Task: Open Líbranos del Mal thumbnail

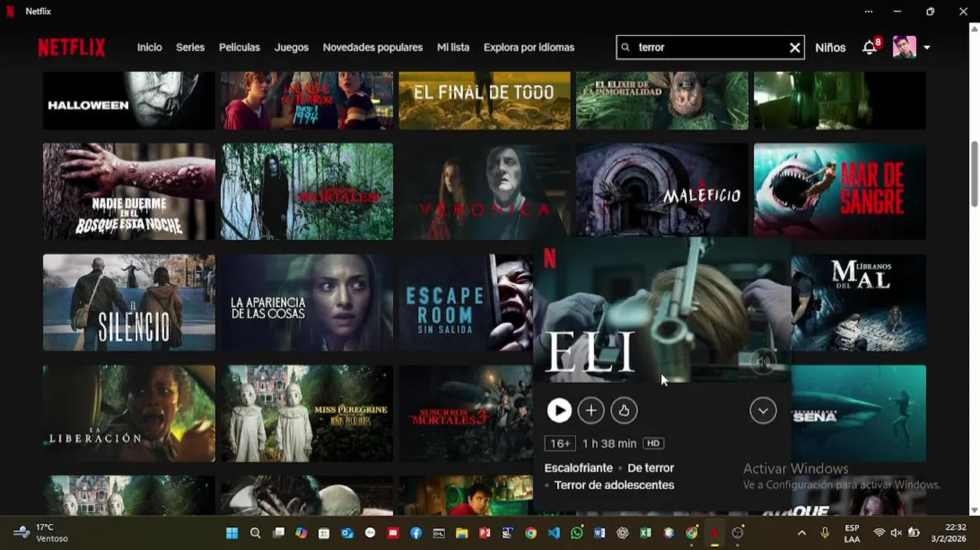Action: coord(859,302)
